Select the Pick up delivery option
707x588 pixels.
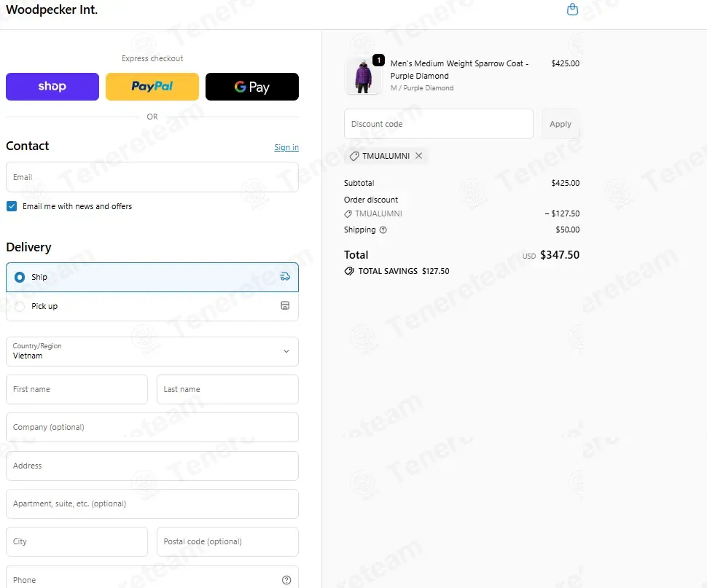[152, 307]
